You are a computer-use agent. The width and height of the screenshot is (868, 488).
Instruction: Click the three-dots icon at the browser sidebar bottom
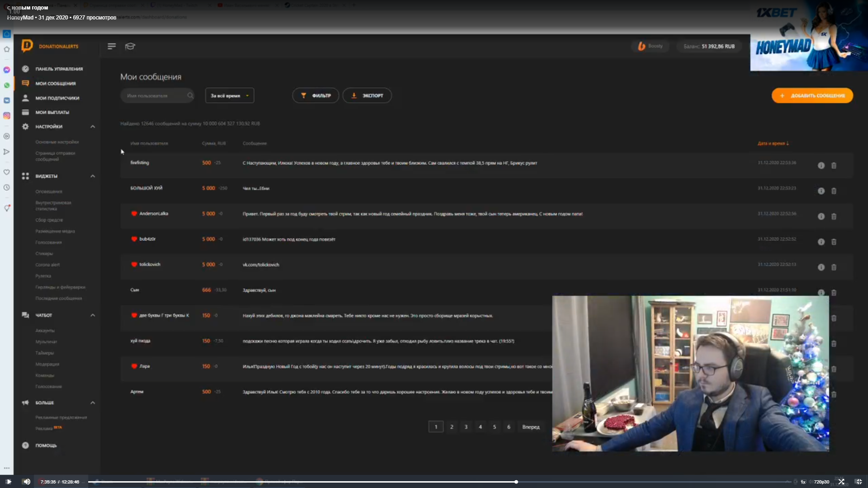tap(7, 468)
